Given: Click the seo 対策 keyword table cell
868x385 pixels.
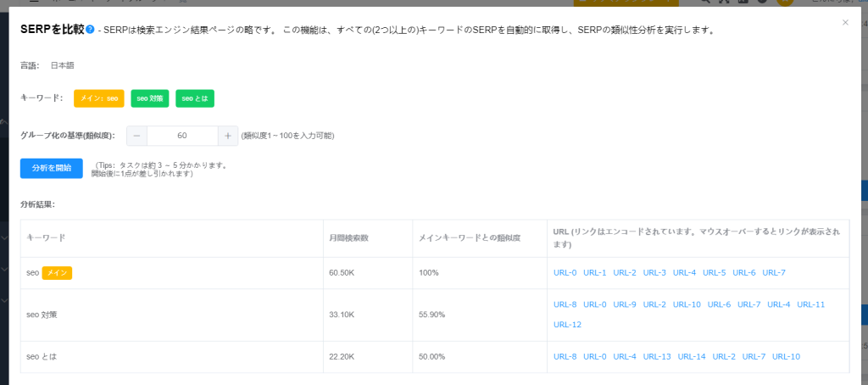Looking at the screenshot, I should (x=171, y=315).
